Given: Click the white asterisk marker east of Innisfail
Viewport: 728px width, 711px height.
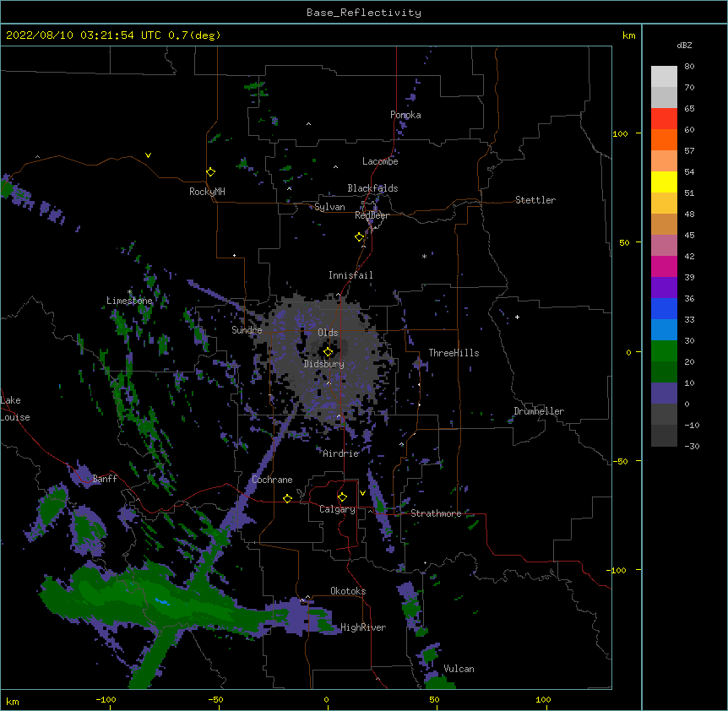Looking at the screenshot, I should [x=424, y=257].
